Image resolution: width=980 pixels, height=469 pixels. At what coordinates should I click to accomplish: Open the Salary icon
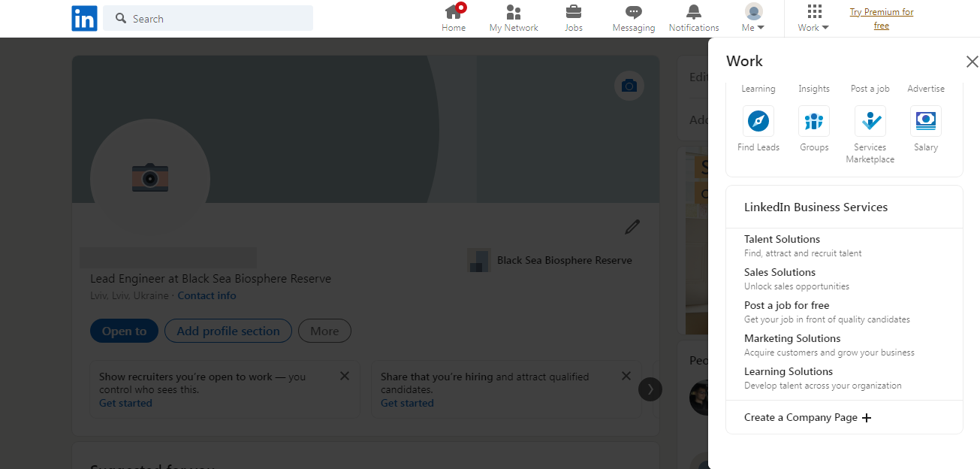click(x=926, y=121)
